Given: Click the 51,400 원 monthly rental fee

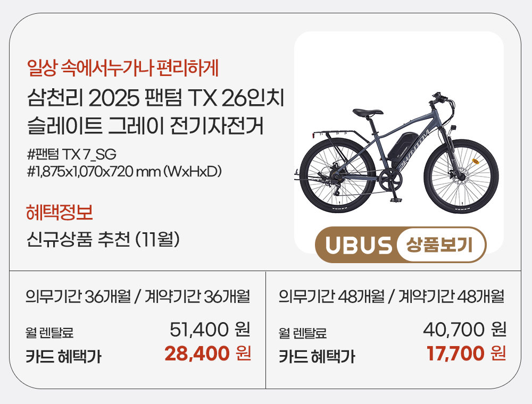Looking at the screenshot, I should pyautogui.click(x=210, y=330).
